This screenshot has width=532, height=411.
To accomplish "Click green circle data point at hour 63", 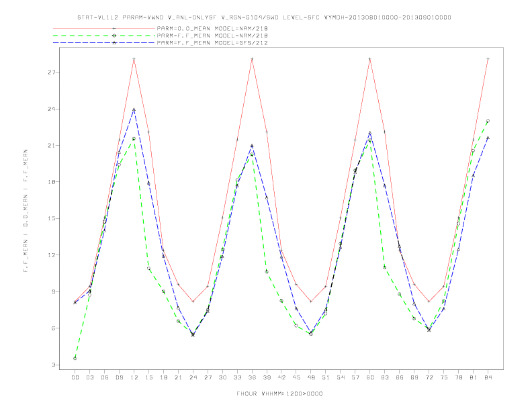I will point(385,267).
